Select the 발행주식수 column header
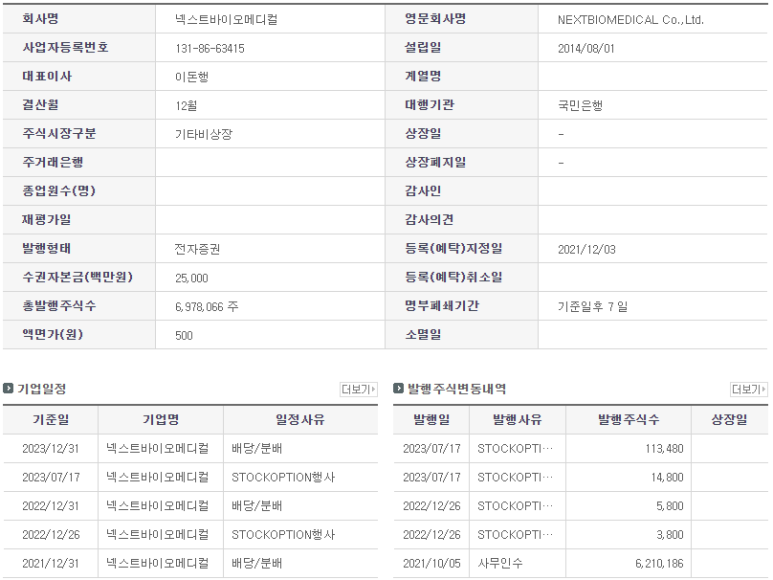Viewport: 773px width, 580px height. coord(629,420)
